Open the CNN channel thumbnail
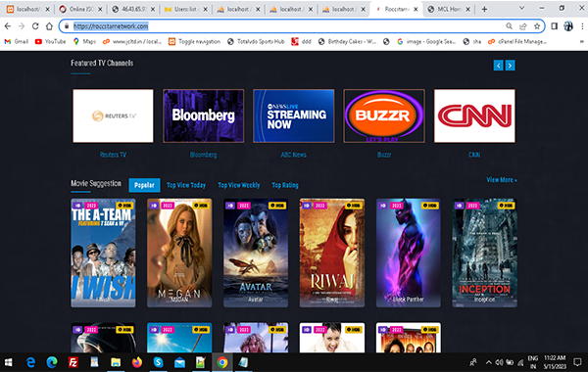 pos(474,116)
